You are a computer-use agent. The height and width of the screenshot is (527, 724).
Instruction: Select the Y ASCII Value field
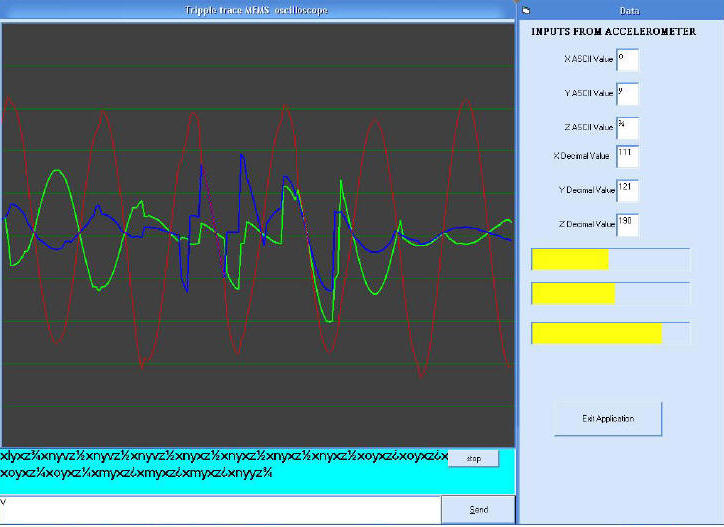tap(628, 94)
